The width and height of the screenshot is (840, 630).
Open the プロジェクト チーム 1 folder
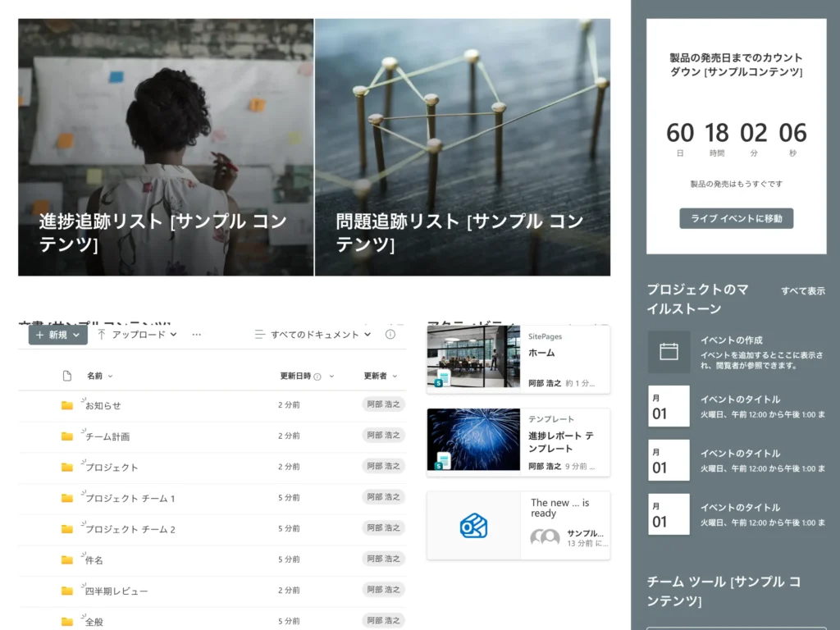(x=130, y=499)
